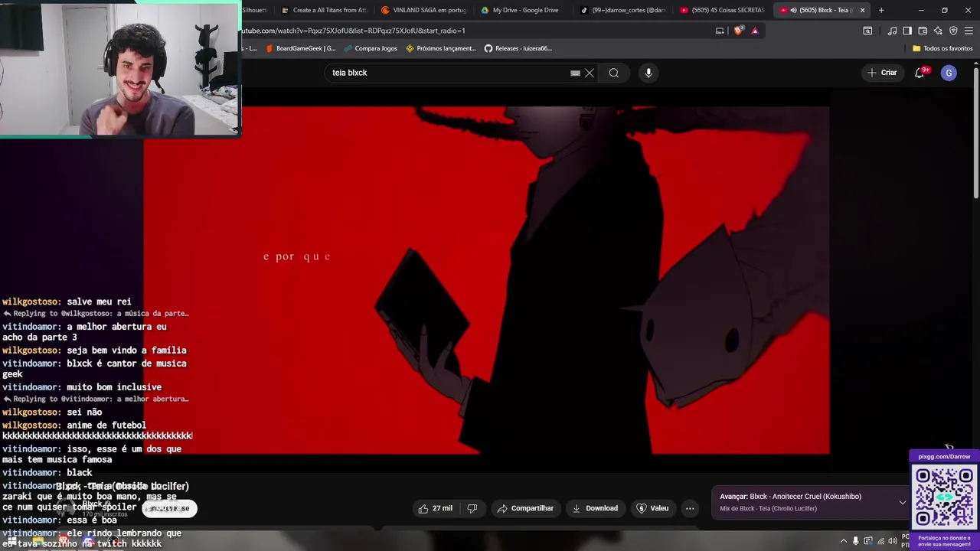The image size is (980, 551).
Task: Click the tab search icon in toolbar
Action: pyautogui.click(x=867, y=31)
